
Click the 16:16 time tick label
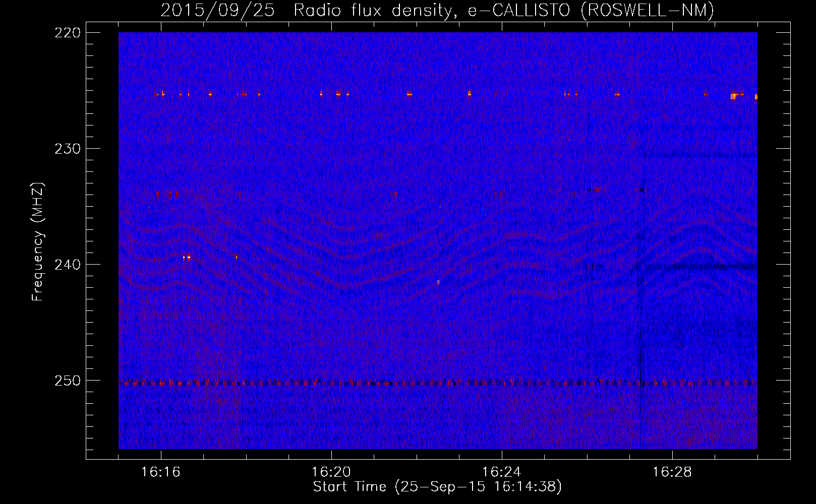161,472
